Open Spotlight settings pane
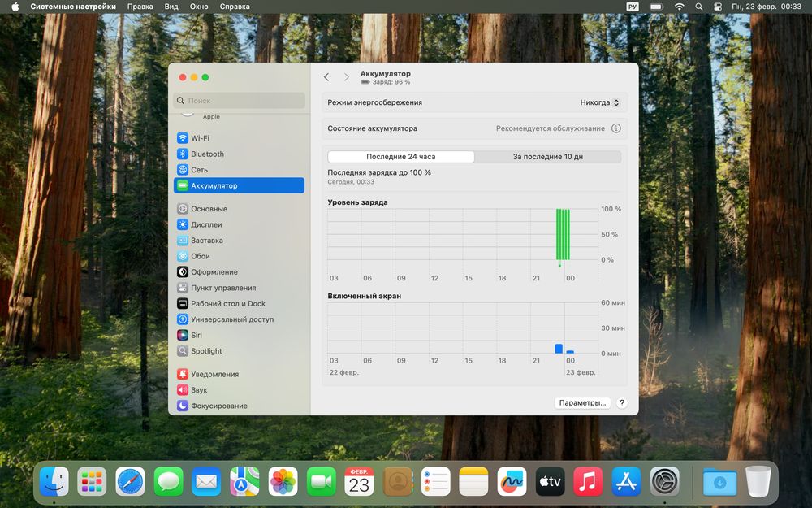 239,351
